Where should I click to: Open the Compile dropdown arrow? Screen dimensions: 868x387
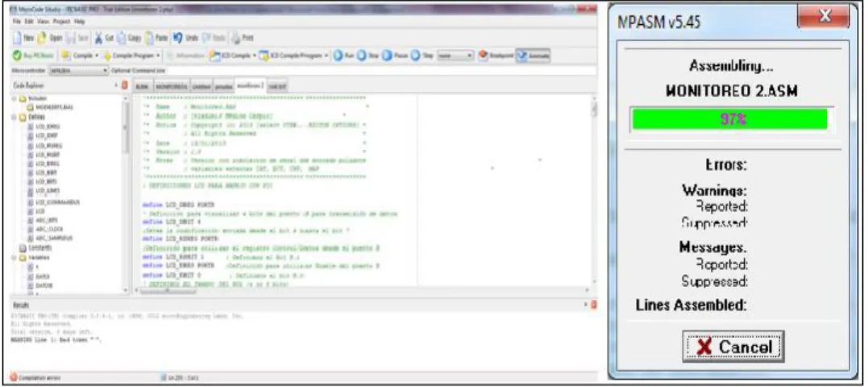[98, 56]
